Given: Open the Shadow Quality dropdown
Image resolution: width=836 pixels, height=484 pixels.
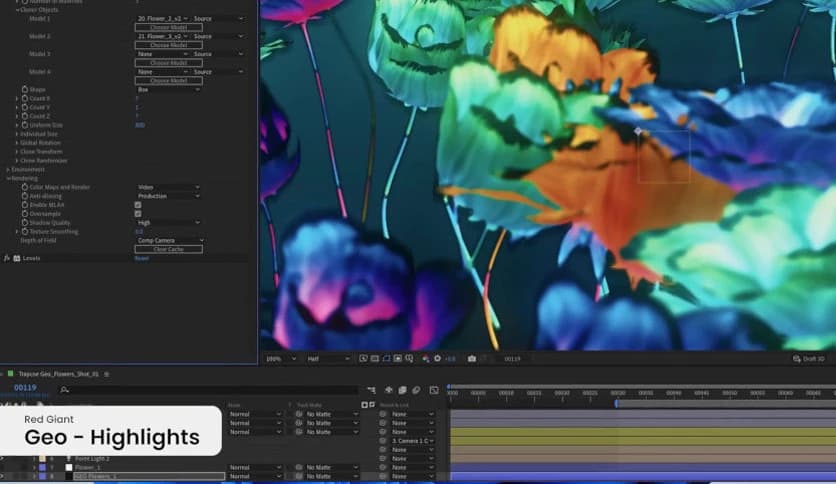Looking at the screenshot, I should (x=168, y=223).
